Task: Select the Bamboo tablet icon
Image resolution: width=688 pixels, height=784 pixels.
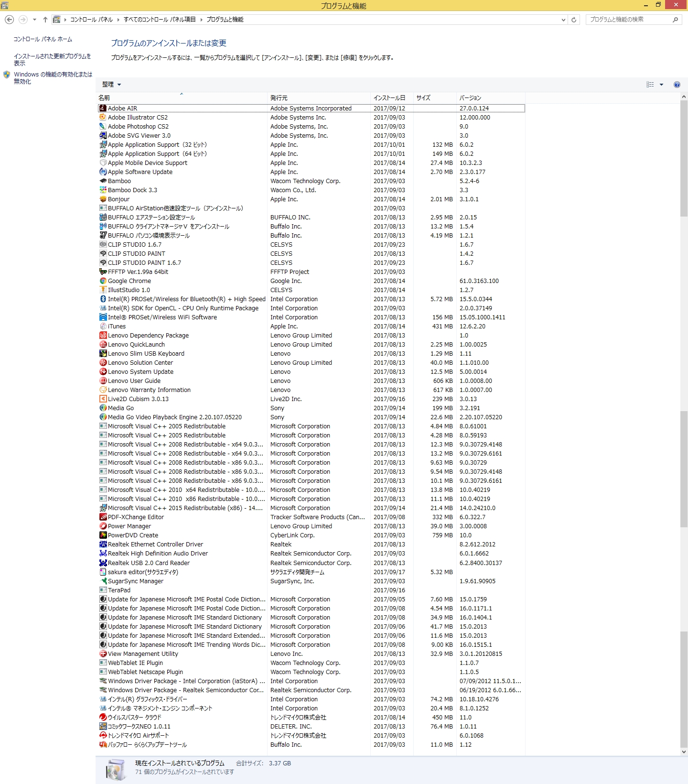Action: click(103, 181)
